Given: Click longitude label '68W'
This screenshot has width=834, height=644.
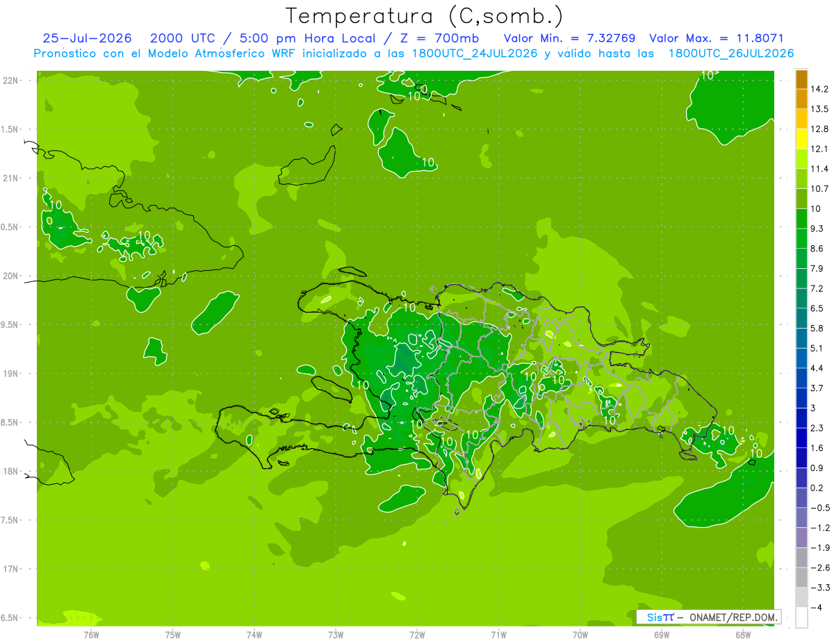Looking at the screenshot, I should pos(742,634).
